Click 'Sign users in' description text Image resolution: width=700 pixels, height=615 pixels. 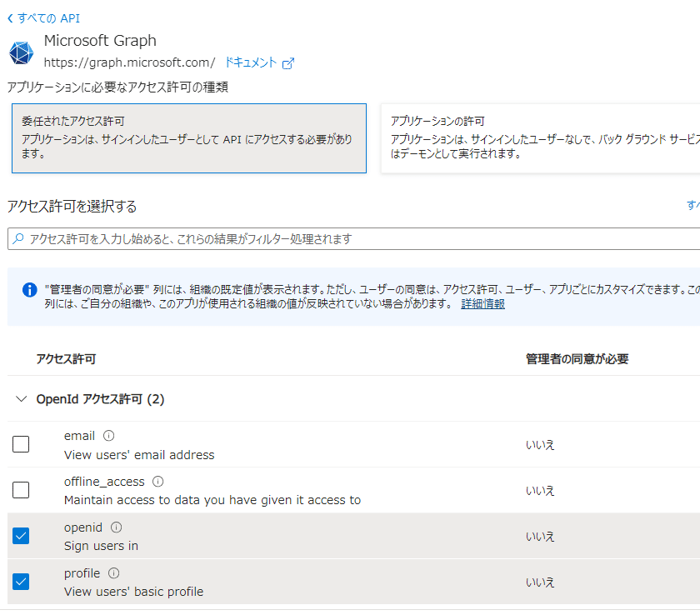pos(102,546)
